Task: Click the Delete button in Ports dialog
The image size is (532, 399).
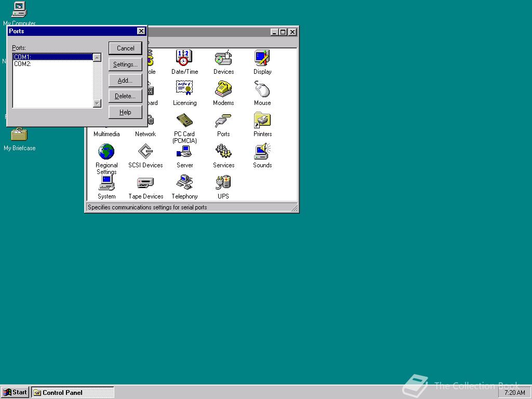Action: click(x=125, y=96)
